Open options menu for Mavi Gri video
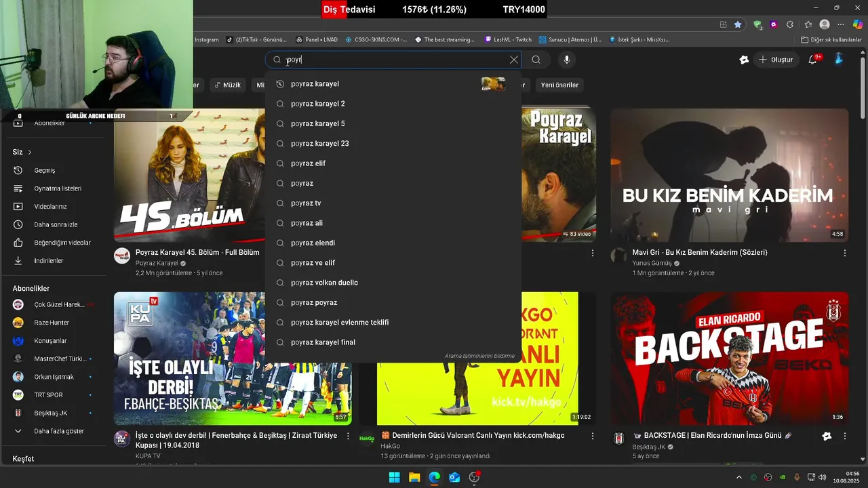The image size is (868, 488). (845, 253)
